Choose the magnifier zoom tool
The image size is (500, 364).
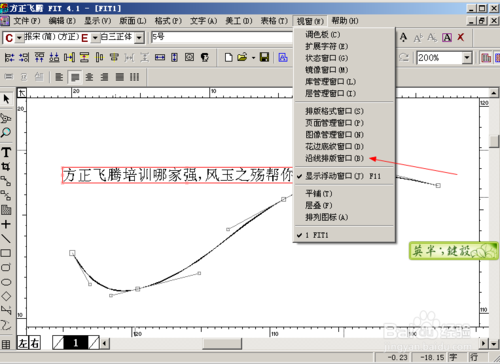pyautogui.click(x=6, y=133)
